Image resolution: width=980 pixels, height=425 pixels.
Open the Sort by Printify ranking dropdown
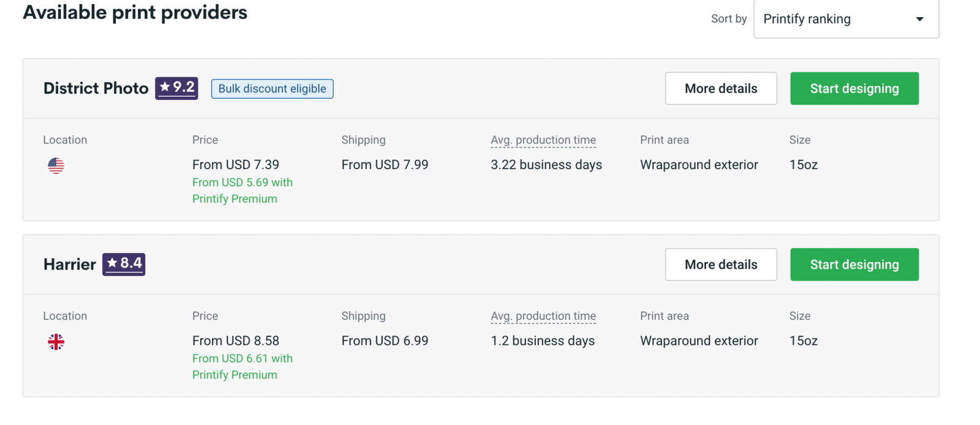point(845,19)
